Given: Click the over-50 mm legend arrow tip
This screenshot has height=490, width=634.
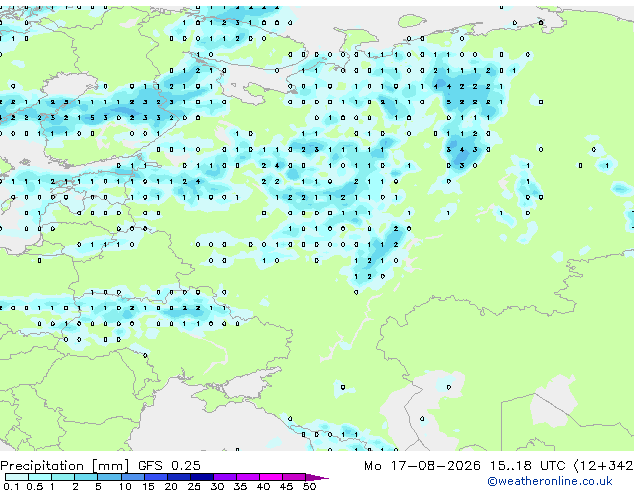Looking at the screenshot, I should coord(317,478).
